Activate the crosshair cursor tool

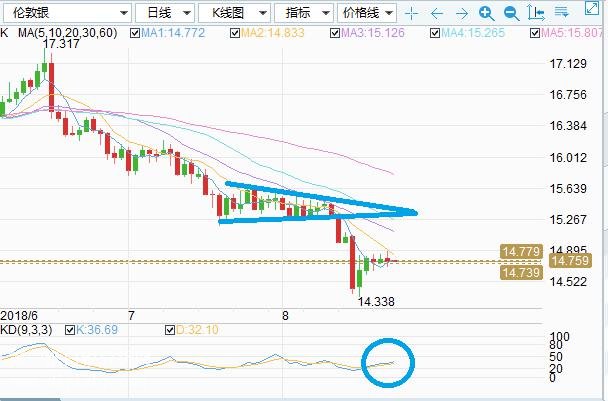[x=411, y=14]
